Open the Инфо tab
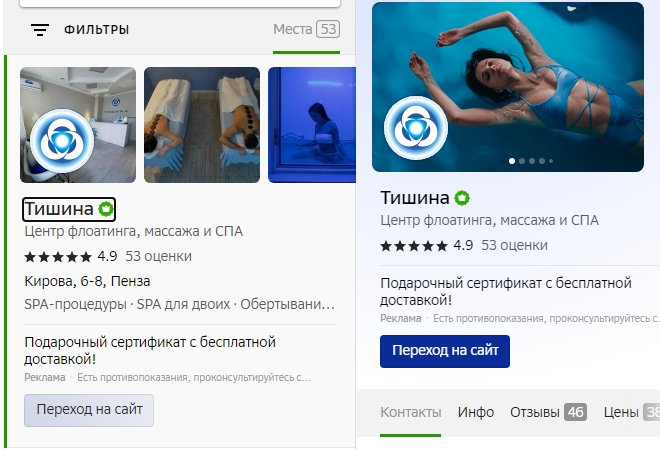The image size is (660, 450). click(476, 412)
